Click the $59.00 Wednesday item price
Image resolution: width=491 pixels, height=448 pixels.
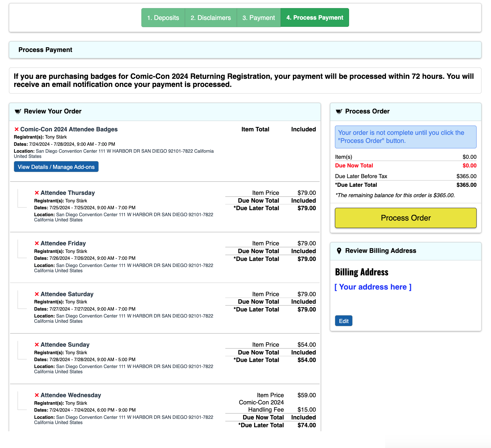click(x=307, y=395)
